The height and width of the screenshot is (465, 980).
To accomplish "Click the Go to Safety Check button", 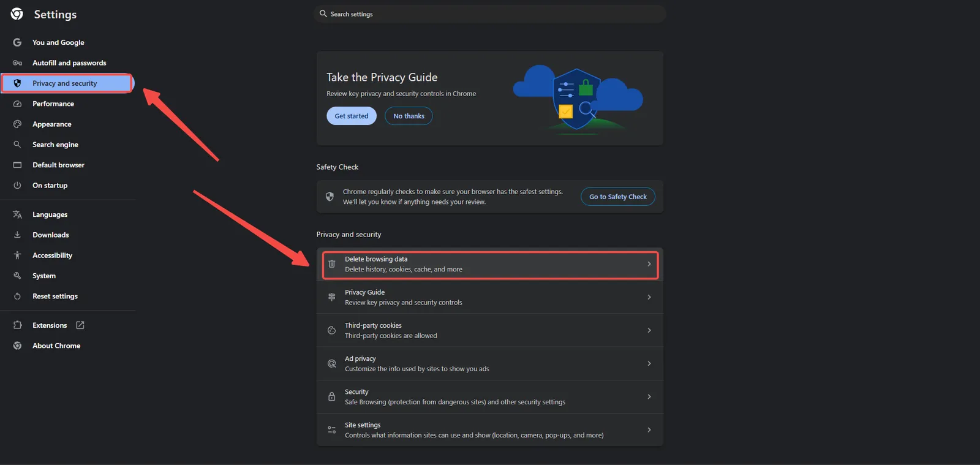I will [617, 197].
